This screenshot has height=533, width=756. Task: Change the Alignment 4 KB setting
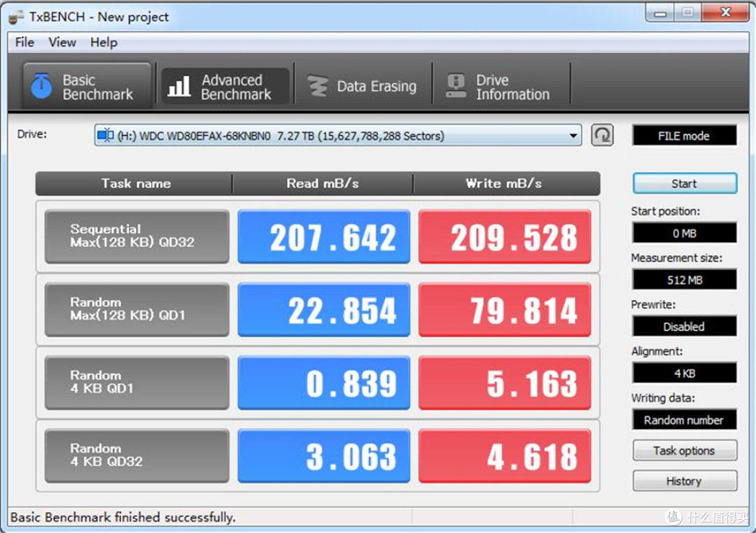pos(684,374)
